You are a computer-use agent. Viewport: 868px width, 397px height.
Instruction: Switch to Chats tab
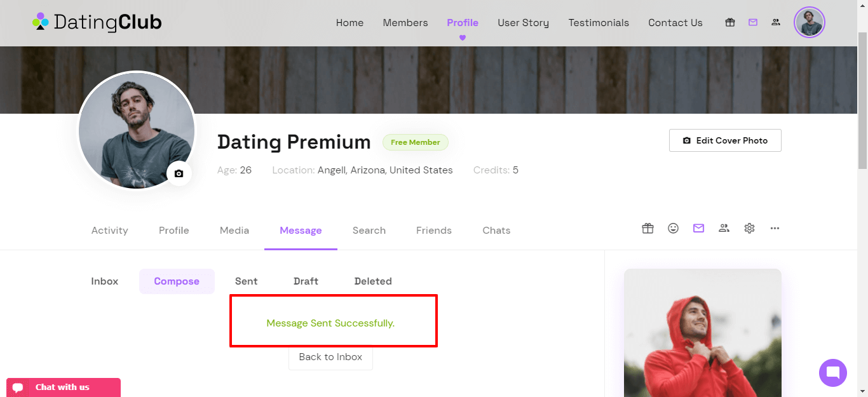pyautogui.click(x=496, y=231)
